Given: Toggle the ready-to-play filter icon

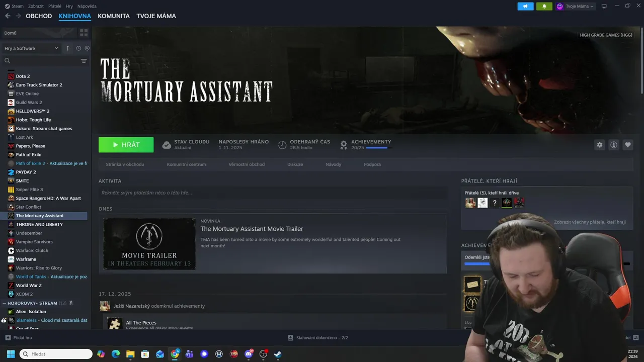Looking at the screenshot, I should tap(87, 48).
